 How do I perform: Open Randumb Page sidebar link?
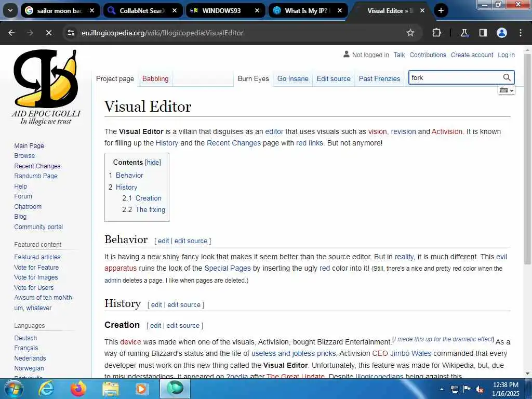tap(36, 176)
